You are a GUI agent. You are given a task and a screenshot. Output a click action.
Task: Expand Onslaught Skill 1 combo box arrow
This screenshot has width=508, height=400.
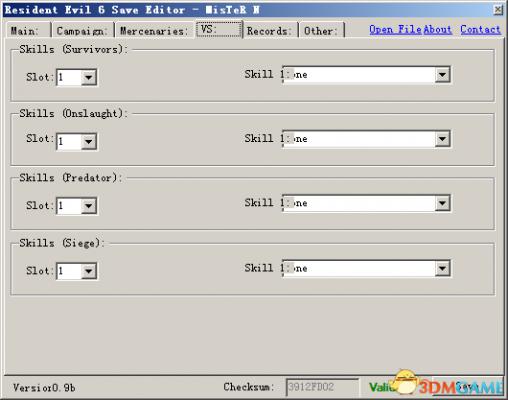click(x=442, y=139)
